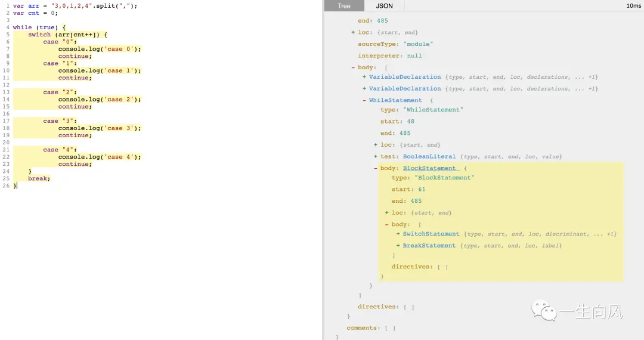Collapse the WhileStatement node
Screen dimensions: 644x340
pyautogui.click(x=364, y=100)
